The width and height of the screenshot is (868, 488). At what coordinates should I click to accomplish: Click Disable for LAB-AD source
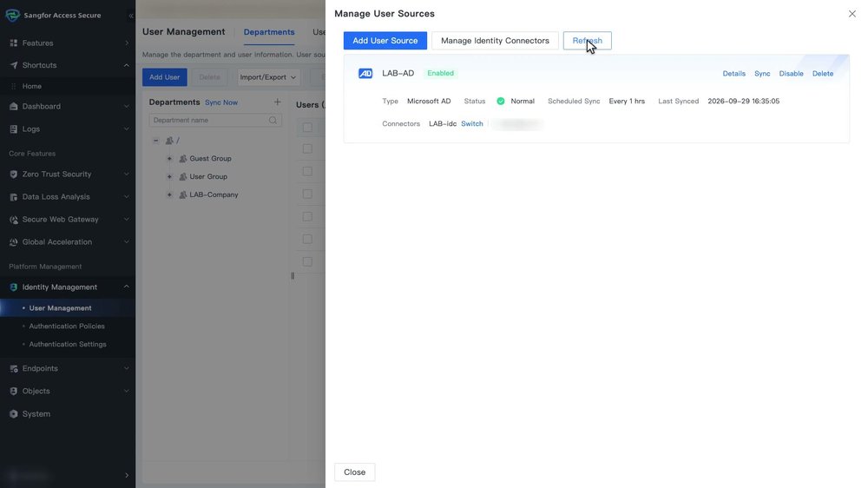click(791, 74)
